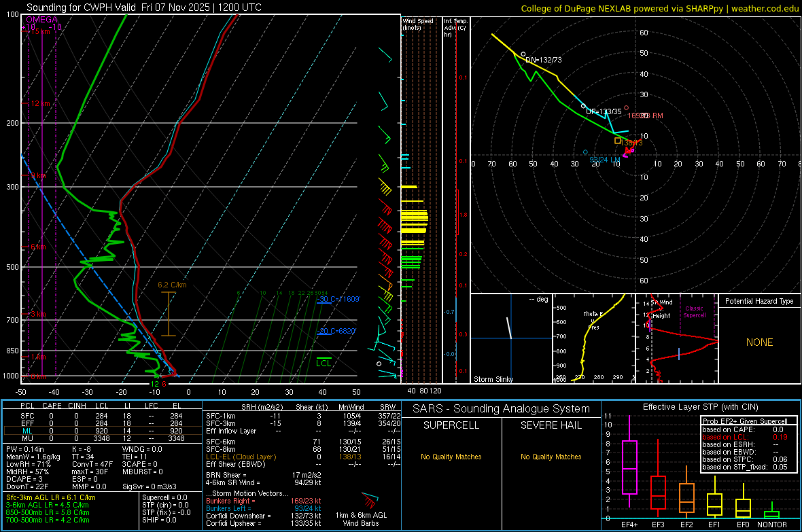Click the 'Potential Hazard Type' heading
Screen dimensions: 802x532
[x=759, y=301]
